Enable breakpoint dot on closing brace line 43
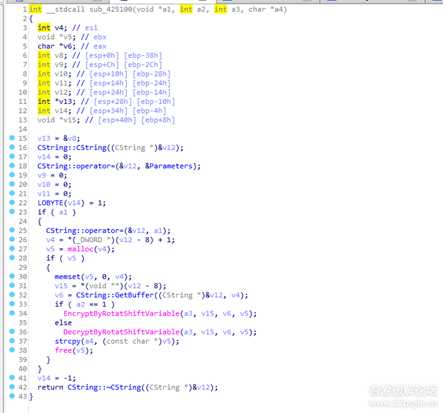 click(x=12, y=396)
